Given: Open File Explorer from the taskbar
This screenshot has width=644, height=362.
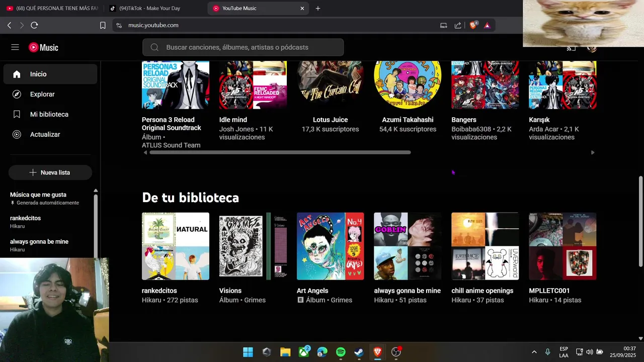Looking at the screenshot, I should click(285, 352).
